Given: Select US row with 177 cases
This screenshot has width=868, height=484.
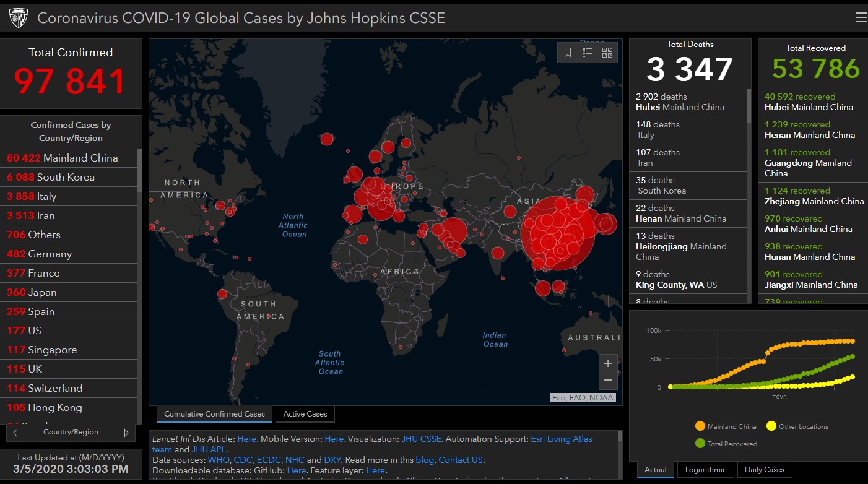Looking at the screenshot, I should 69,331.
